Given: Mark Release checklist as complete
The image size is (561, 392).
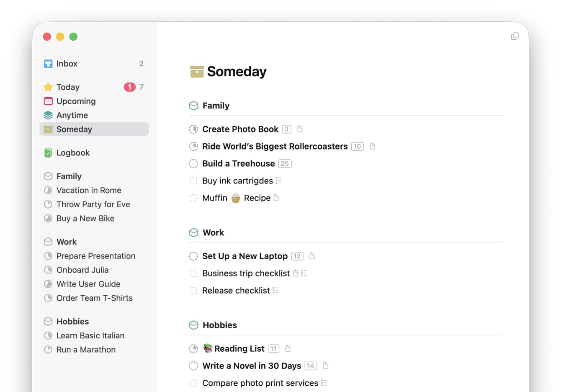Looking at the screenshot, I should pyautogui.click(x=193, y=290).
